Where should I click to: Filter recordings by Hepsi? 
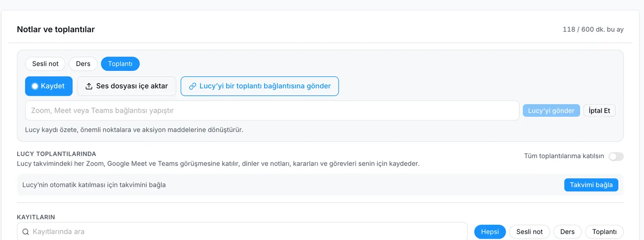tap(490, 232)
